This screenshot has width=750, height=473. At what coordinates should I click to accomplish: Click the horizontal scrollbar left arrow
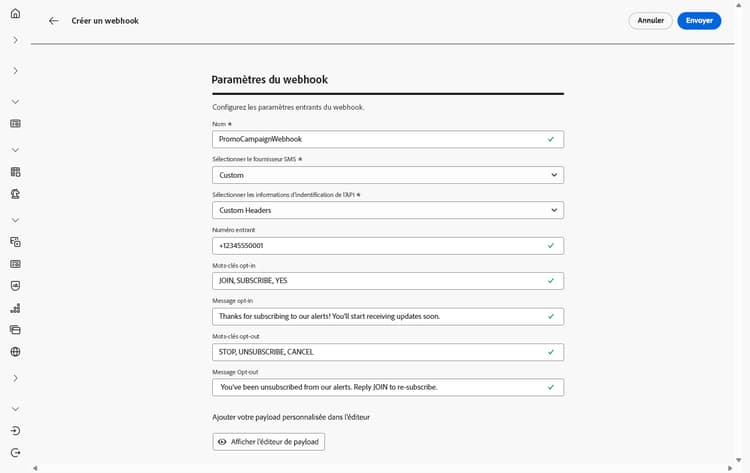click(35, 468)
